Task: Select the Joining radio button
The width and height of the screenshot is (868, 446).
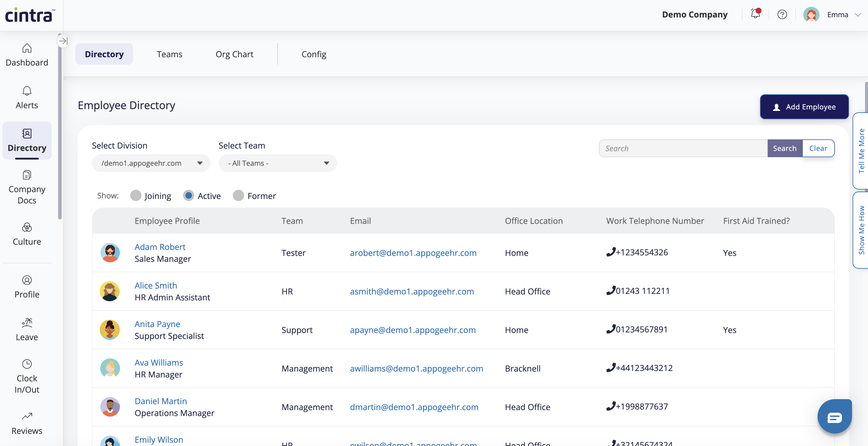Action: pos(136,196)
